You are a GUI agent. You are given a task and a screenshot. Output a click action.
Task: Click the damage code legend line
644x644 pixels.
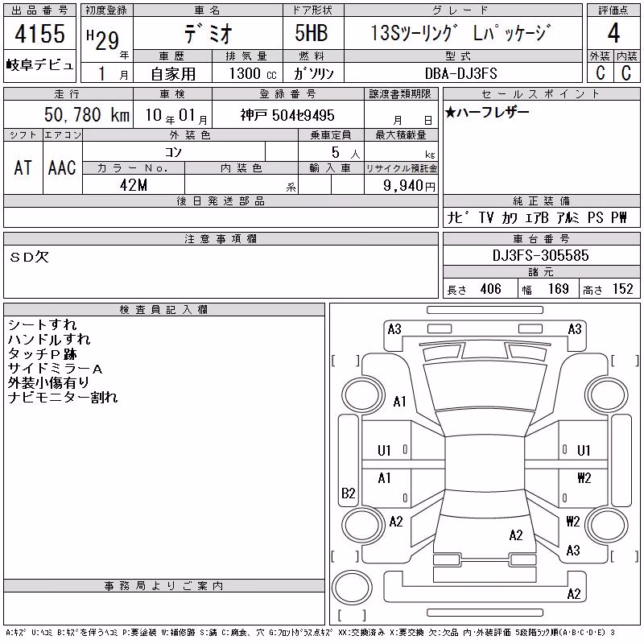(310, 633)
